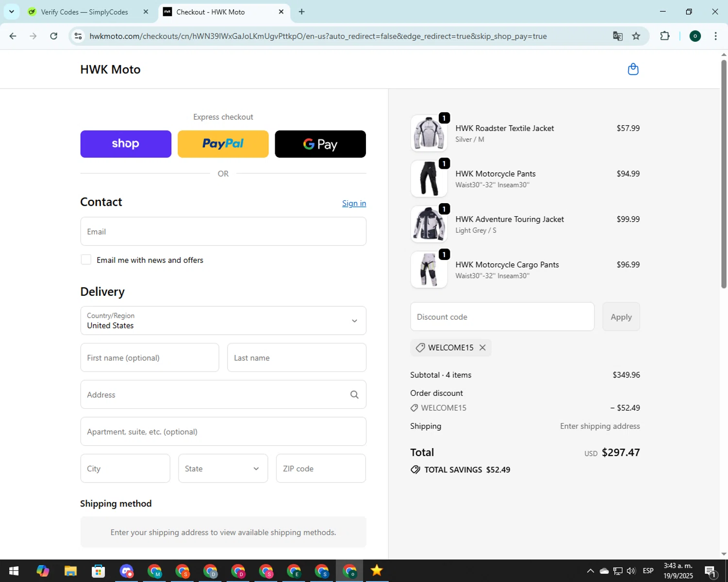Click the Google Translate icon in address bar
Image resolution: width=728 pixels, height=582 pixels.
pos(617,36)
